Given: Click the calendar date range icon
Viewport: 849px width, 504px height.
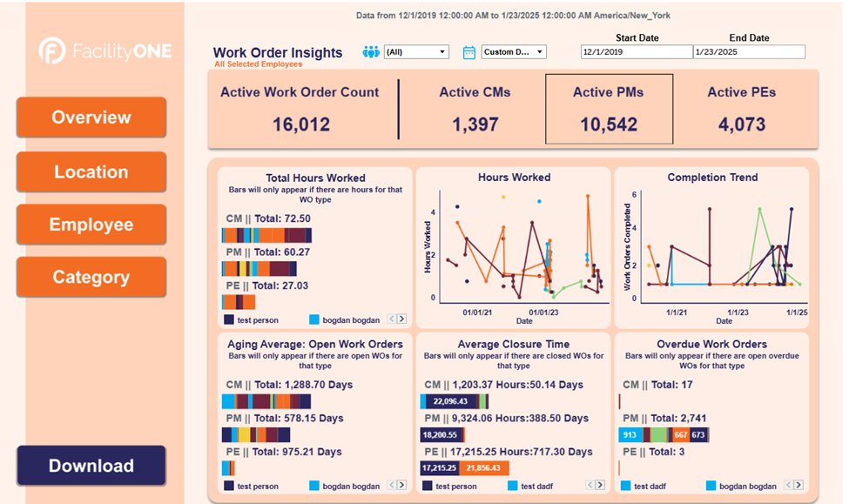Looking at the screenshot, I should click(468, 52).
